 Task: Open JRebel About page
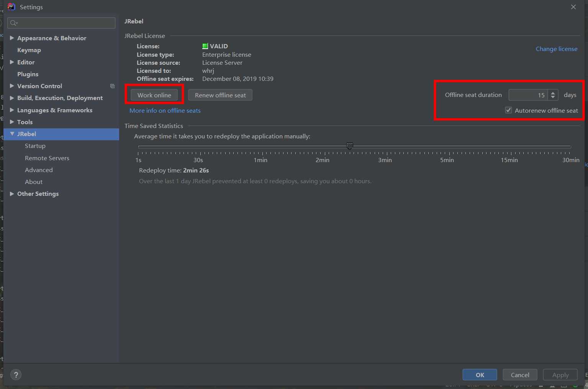pyautogui.click(x=34, y=182)
